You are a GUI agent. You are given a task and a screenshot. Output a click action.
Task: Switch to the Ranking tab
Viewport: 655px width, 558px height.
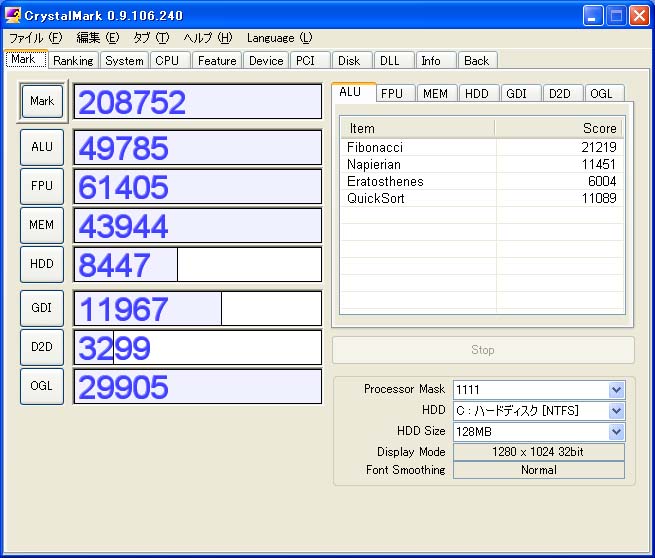pos(74,61)
